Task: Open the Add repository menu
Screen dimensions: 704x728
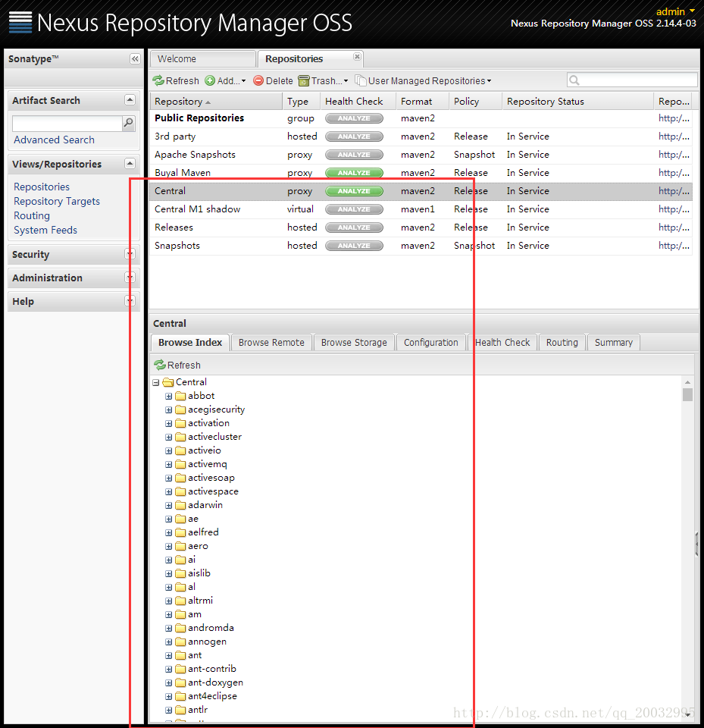Action: tap(225, 81)
